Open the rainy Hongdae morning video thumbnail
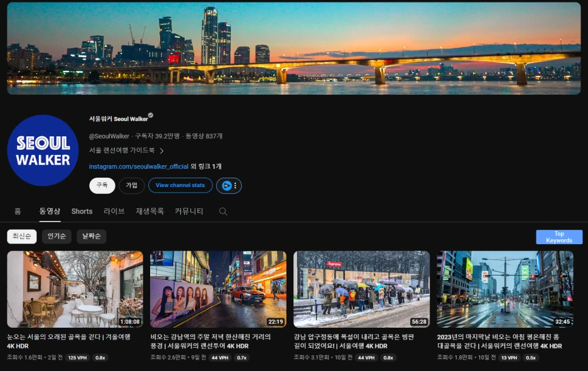The height and width of the screenshot is (371, 588). (505, 289)
